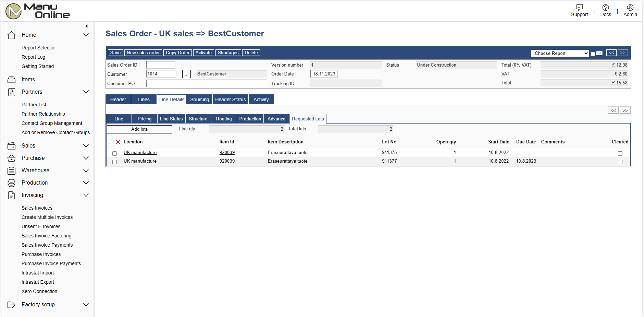This screenshot has width=644, height=317.
Task: Expand the Purchase menu chevron
Action: [86, 158]
